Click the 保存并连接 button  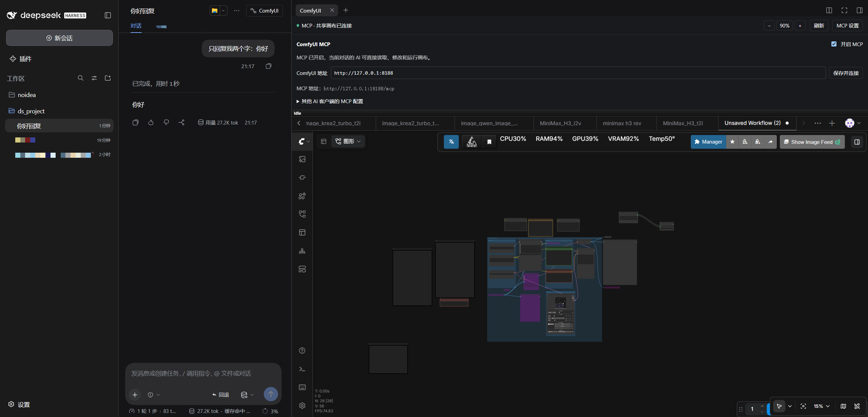846,73
